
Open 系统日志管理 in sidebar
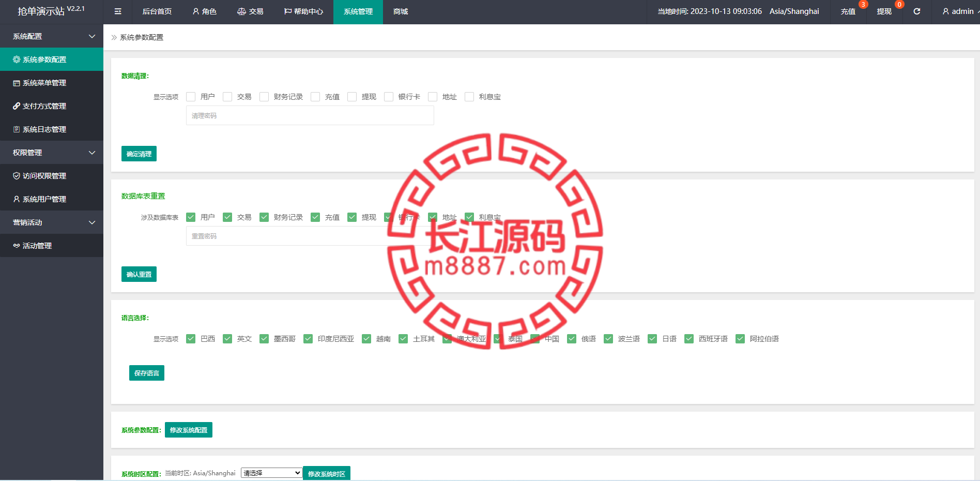point(52,129)
